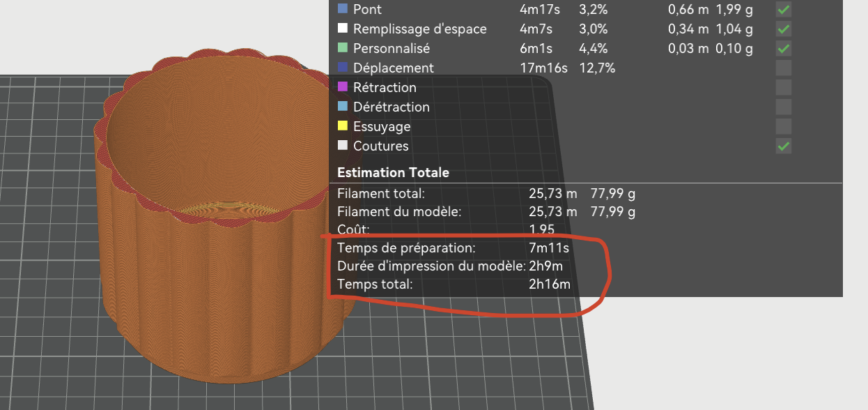Enable the Essuyage visibility checkbox
This screenshot has width=868, height=410.
[x=784, y=127]
